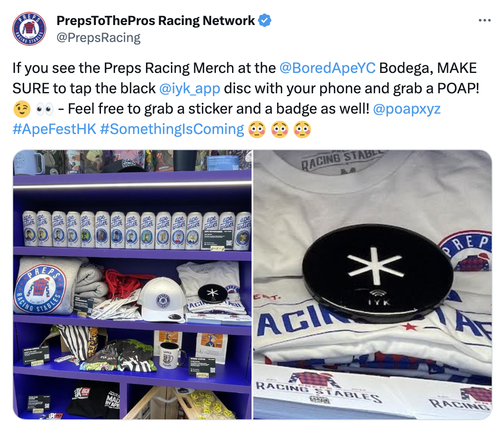Open PrepsToThePros Racing Network display name

(156, 20)
